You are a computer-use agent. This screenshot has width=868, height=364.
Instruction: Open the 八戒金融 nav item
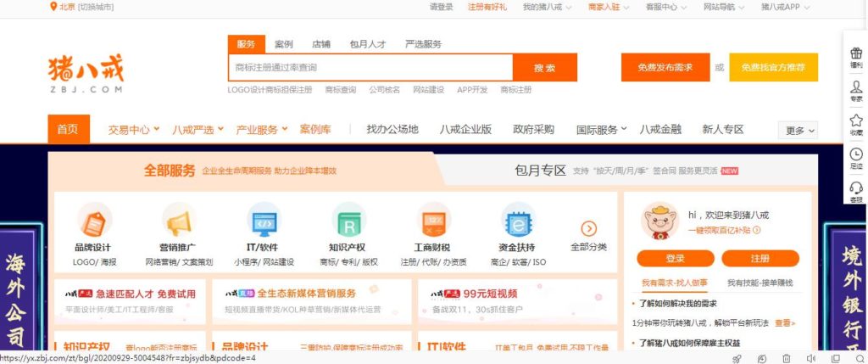[660, 130]
